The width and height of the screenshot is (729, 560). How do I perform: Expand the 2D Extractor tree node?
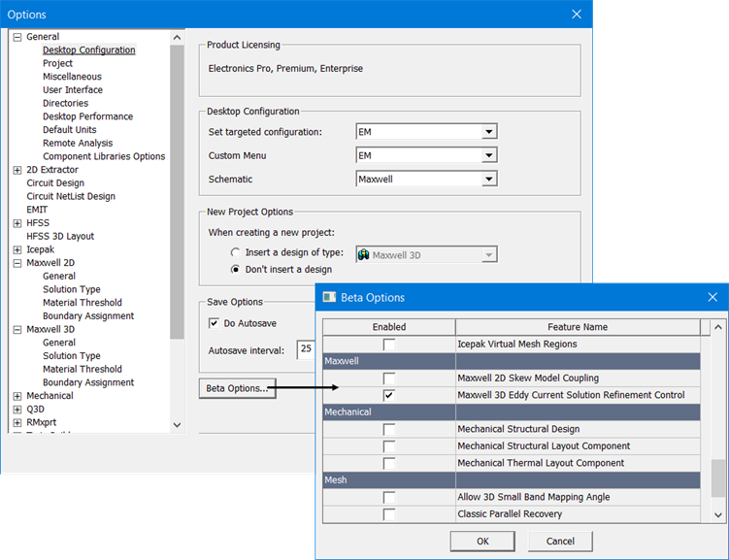point(17,170)
